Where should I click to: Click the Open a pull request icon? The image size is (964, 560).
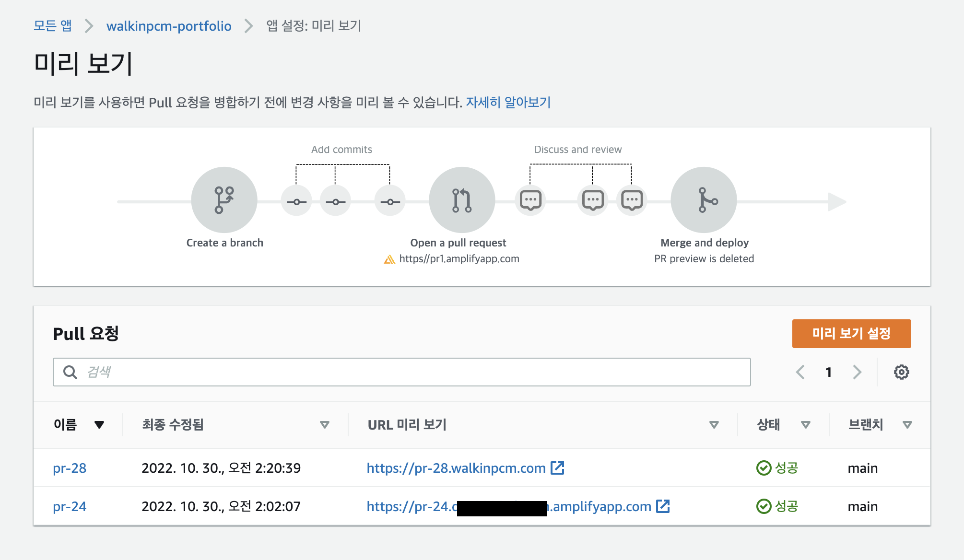(461, 200)
